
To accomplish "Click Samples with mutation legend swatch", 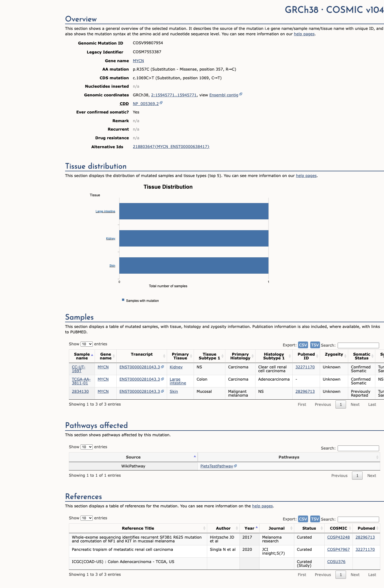I will point(123,300).
